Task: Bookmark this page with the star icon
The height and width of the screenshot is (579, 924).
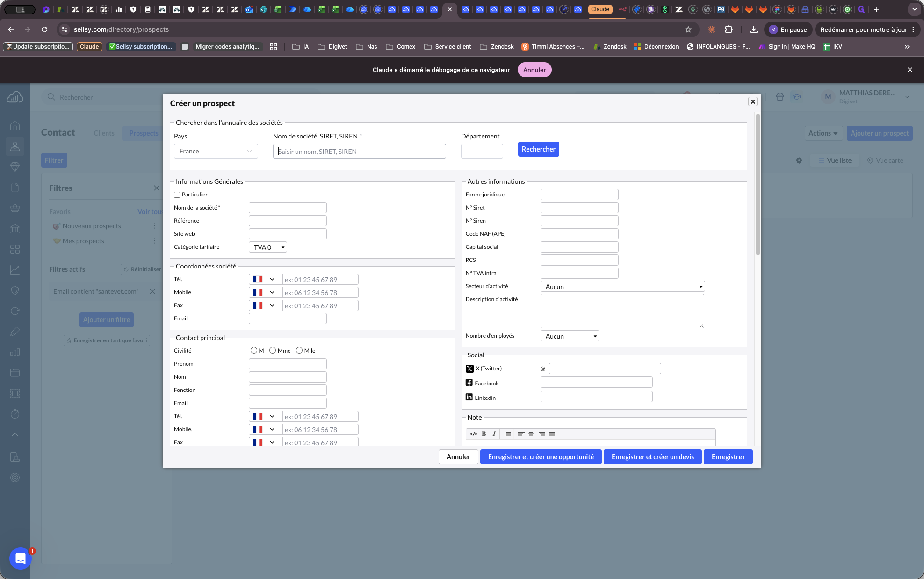Action: pos(688,29)
